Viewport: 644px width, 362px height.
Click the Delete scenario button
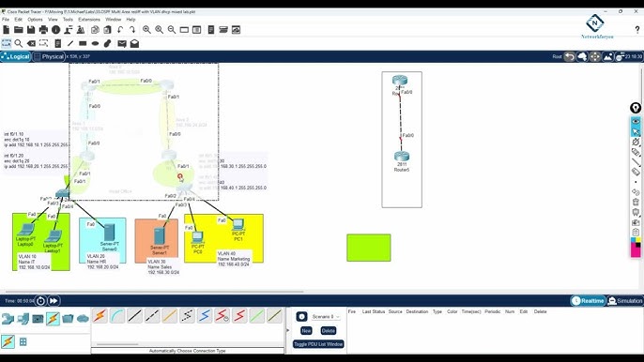329,330
